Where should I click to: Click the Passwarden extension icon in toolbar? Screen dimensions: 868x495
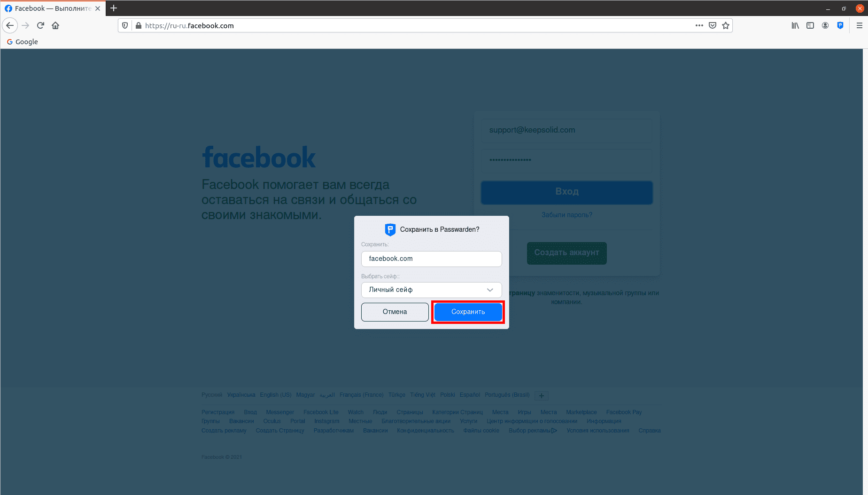click(840, 25)
